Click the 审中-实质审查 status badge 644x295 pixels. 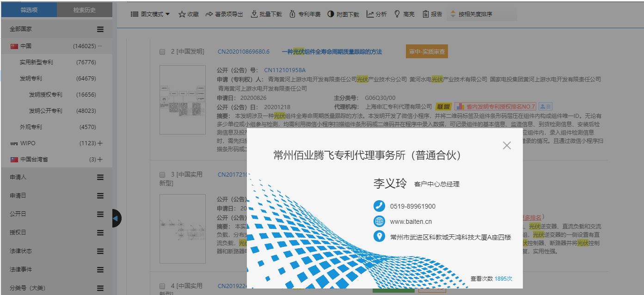pyautogui.click(x=427, y=52)
